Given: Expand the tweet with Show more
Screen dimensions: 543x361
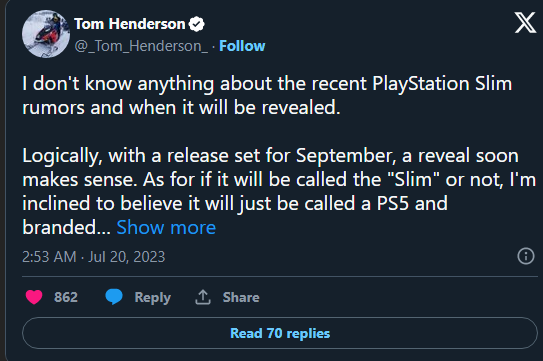Looking at the screenshot, I should pyautogui.click(x=166, y=228).
